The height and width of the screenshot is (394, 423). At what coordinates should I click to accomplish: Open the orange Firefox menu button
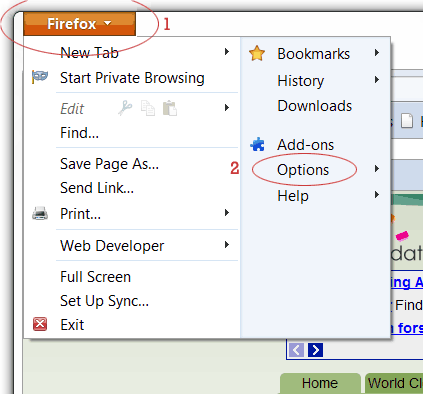(79, 24)
